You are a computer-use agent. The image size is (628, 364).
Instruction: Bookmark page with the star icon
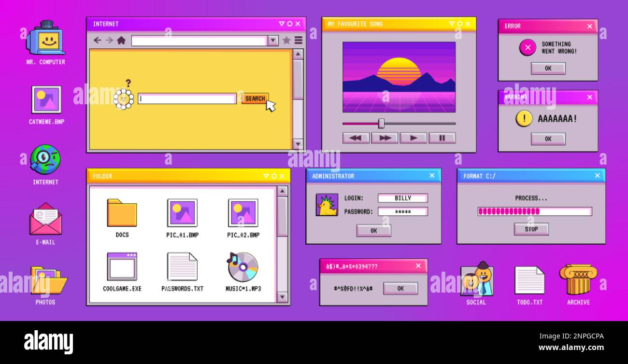pyautogui.click(x=286, y=41)
